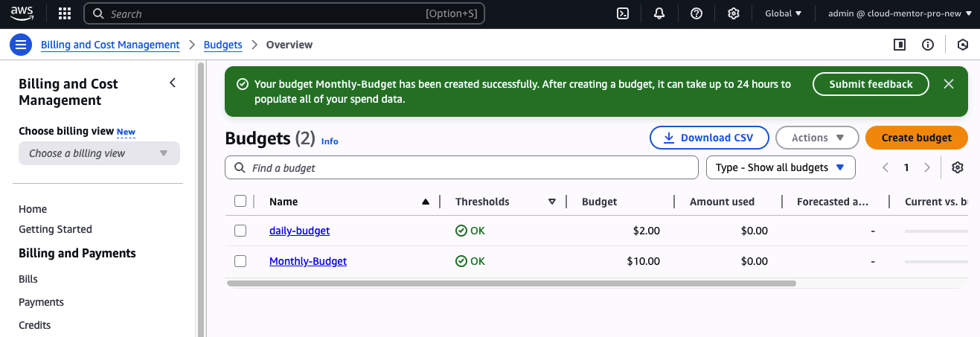Open Payments in the sidebar

[41, 302]
